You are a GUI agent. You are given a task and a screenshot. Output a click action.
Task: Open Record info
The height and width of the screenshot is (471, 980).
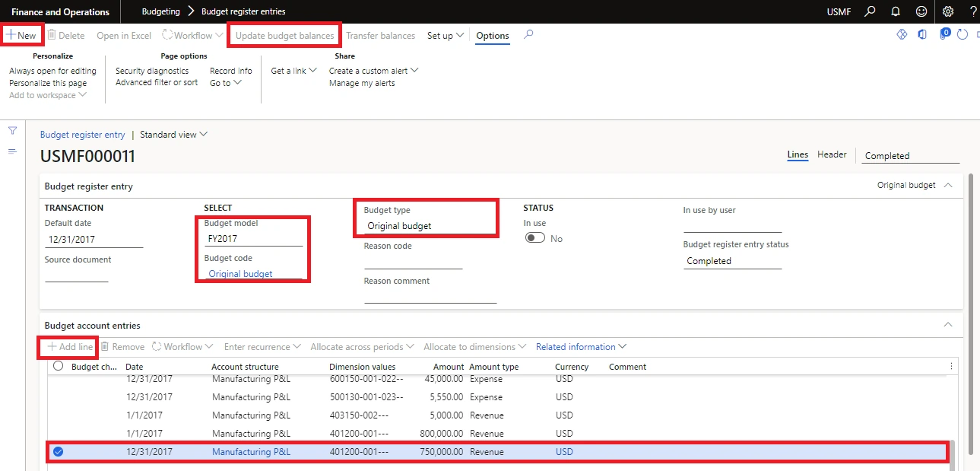(x=231, y=71)
